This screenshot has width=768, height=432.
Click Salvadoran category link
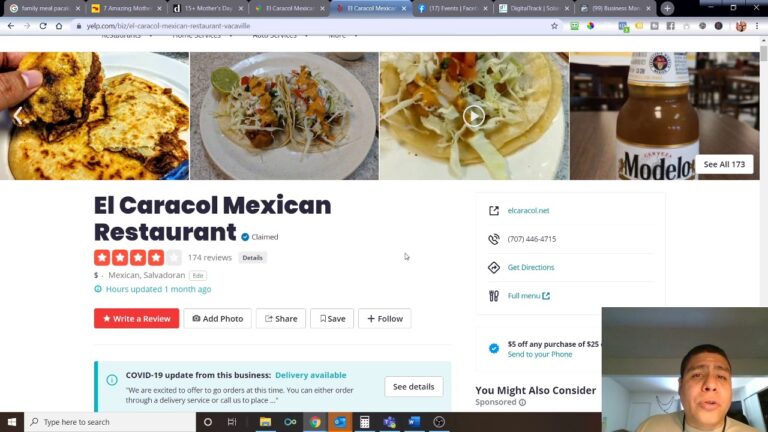tap(165, 275)
